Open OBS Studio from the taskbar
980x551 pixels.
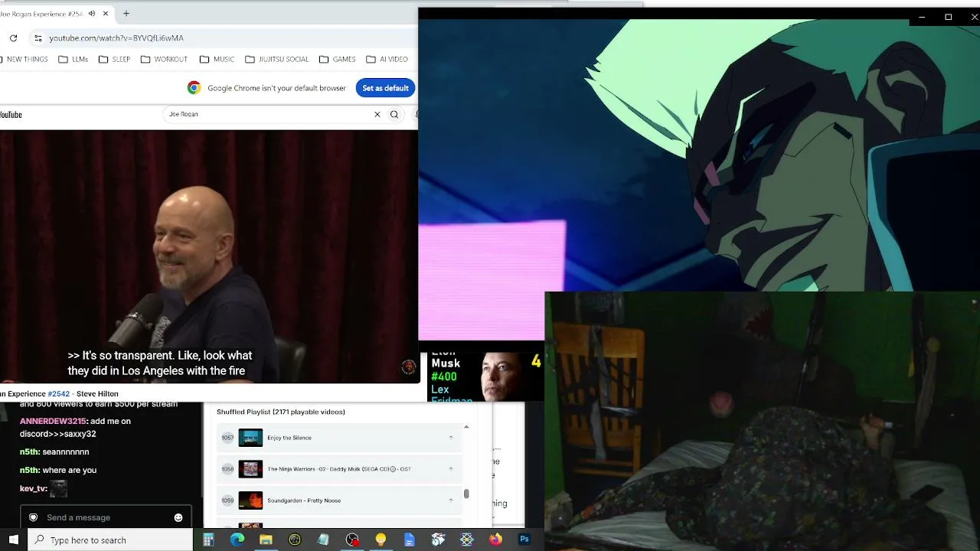click(352, 540)
